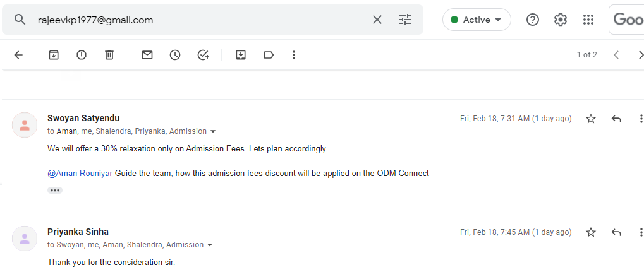644x272 pixels.
Task: Reply to Swoyan Satyendu's message
Action: (616, 119)
